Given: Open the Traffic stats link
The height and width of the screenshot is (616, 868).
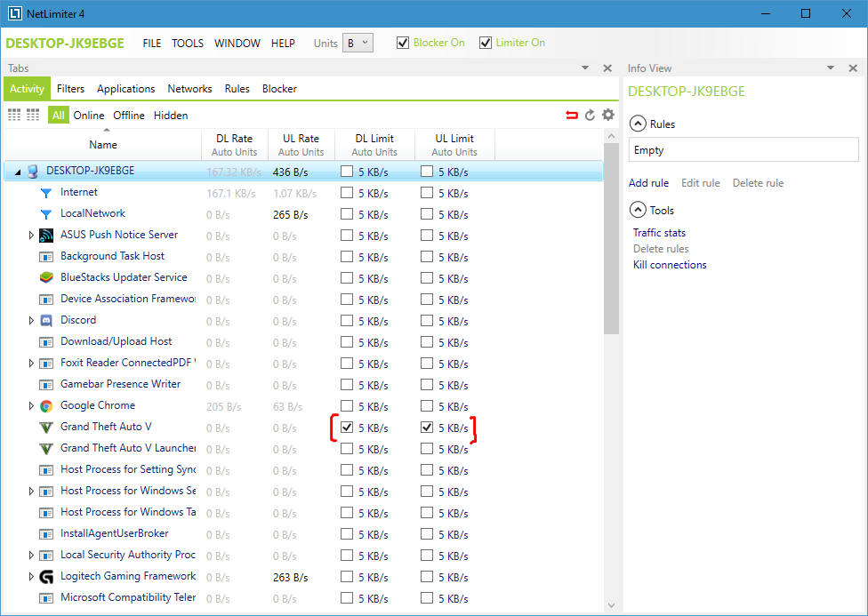Looking at the screenshot, I should [659, 233].
